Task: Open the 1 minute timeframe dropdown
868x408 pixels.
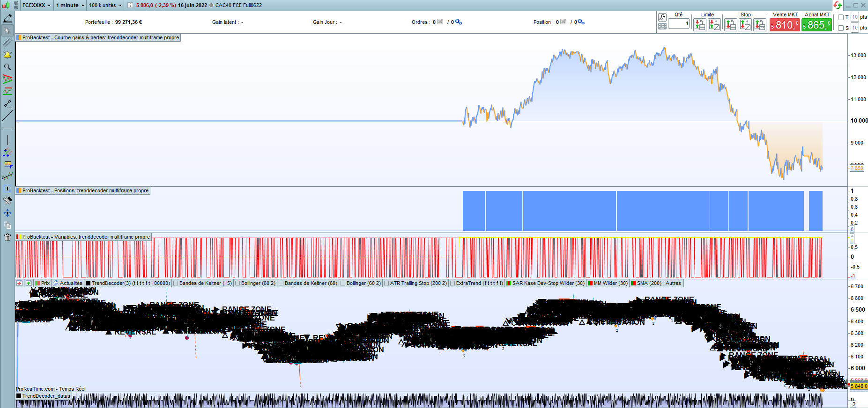Action: coord(70,5)
